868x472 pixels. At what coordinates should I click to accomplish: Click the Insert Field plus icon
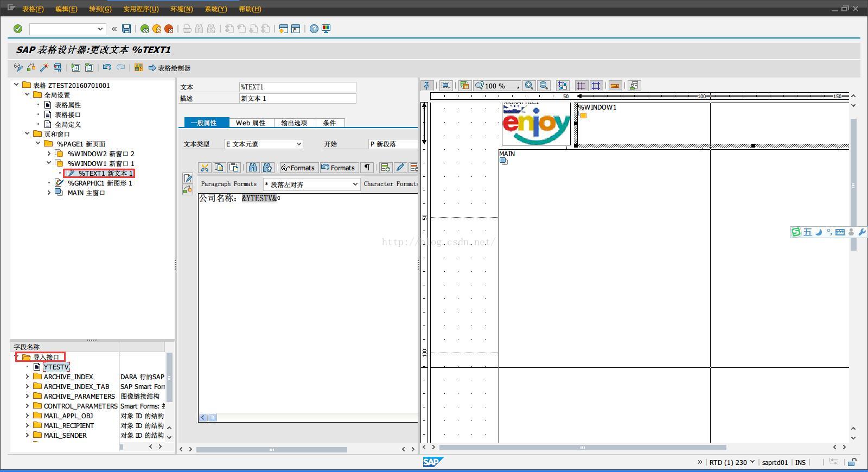coord(385,168)
